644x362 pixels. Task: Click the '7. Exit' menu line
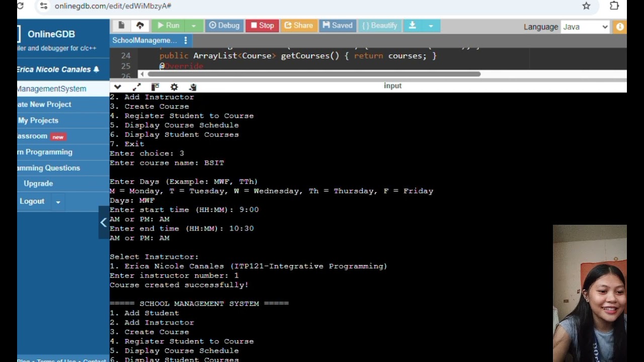127,144
